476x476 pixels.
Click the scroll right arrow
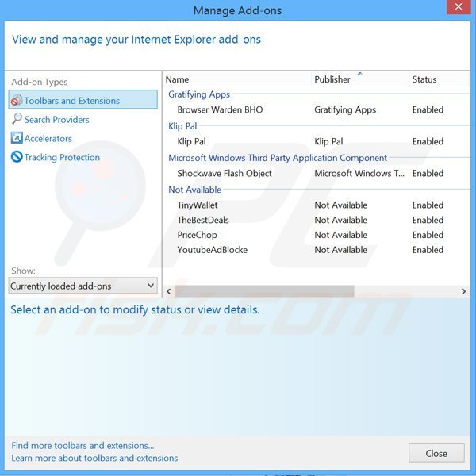(464, 292)
